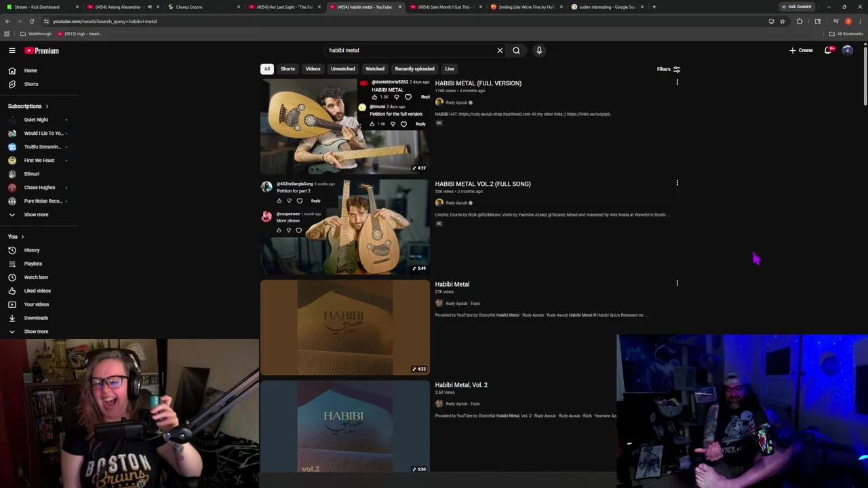868x488 pixels.
Task: Select the Videos filter chip
Action: pyautogui.click(x=313, y=68)
